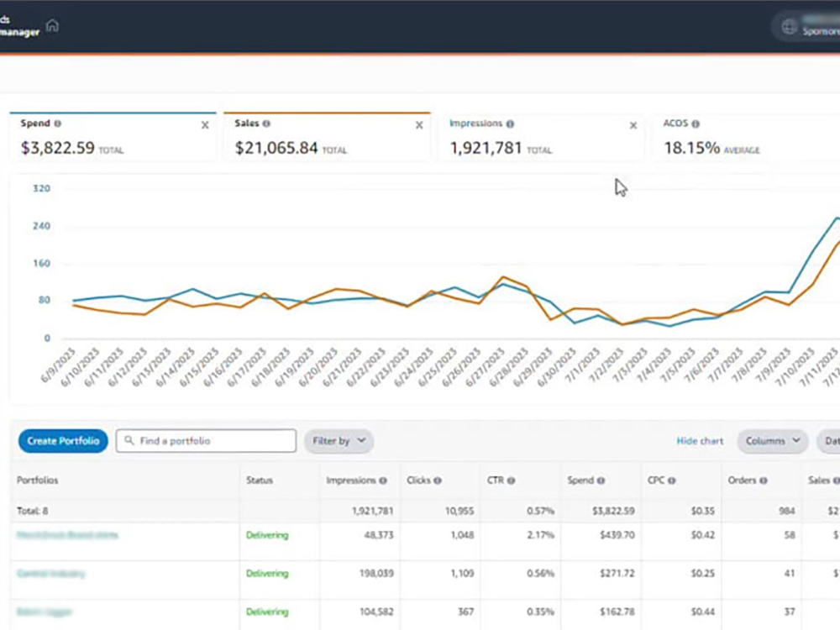The width and height of the screenshot is (840, 630).
Task: Open the portfolio link with 48,373 impressions
Action: tap(67, 534)
